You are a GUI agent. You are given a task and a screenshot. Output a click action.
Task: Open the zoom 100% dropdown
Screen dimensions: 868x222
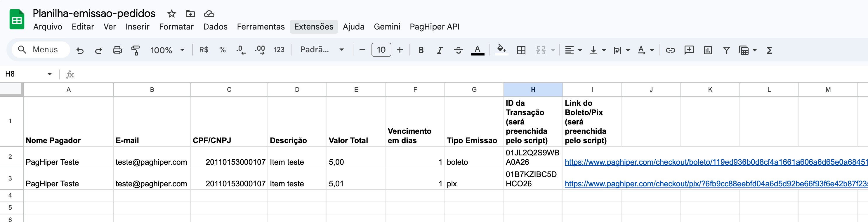click(x=167, y=50)
